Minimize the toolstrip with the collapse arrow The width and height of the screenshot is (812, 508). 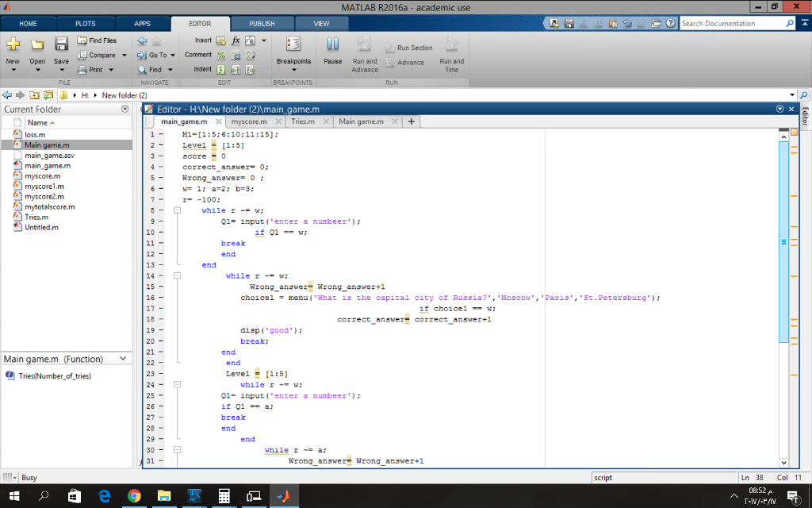pos(805,23)
